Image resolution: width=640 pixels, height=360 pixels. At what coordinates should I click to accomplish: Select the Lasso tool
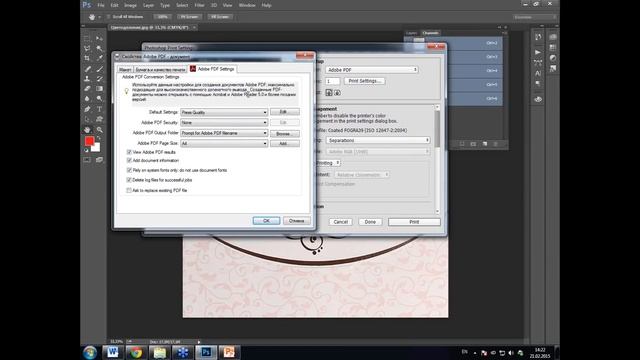point(87,49)
